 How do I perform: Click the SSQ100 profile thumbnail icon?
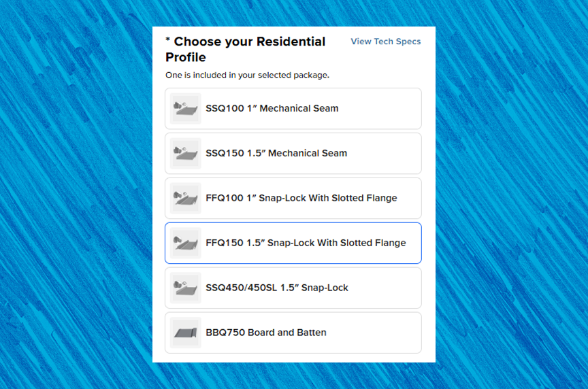(x=185, y=109)
